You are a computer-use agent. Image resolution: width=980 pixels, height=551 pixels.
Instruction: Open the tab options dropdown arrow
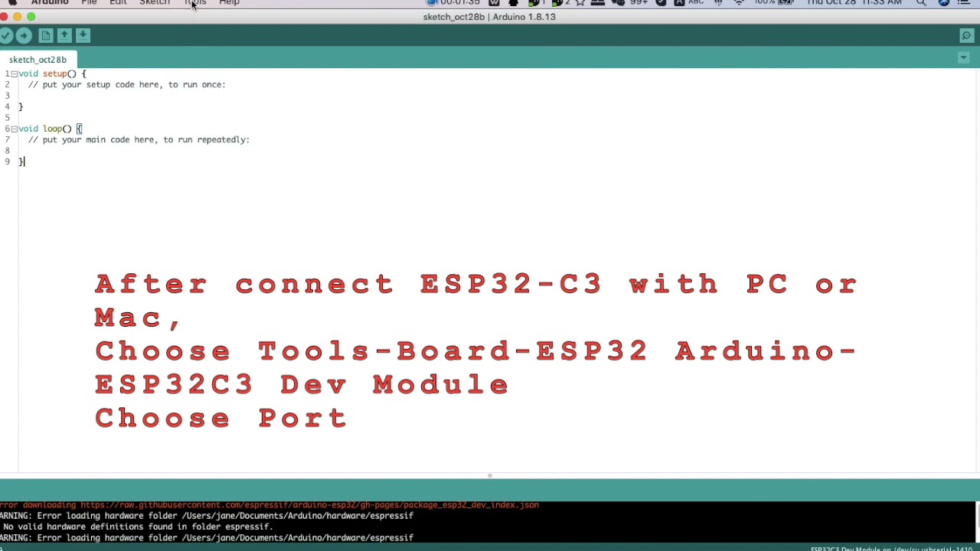pos(963,58)
